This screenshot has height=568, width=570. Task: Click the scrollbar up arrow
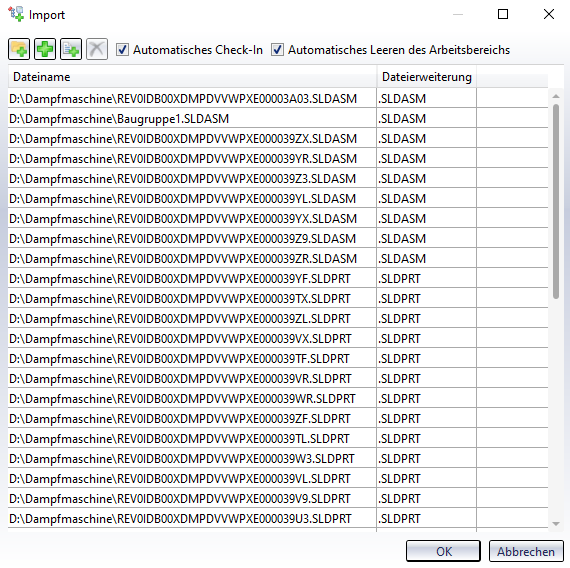pyautogui.click(x=555, y=96)
